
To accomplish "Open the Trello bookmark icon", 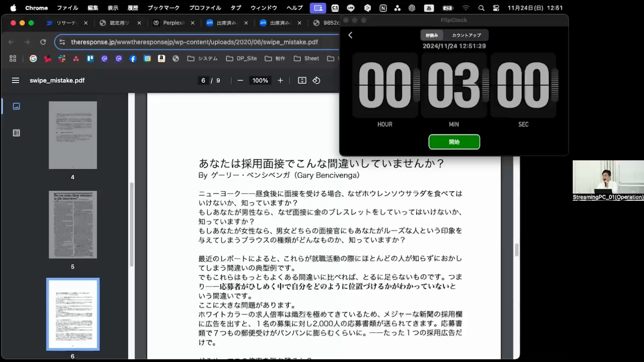I will point(90,59).
